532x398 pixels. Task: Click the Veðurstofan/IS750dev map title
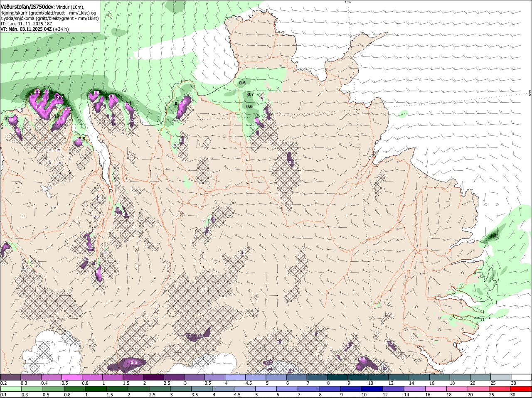click(27, 7)
